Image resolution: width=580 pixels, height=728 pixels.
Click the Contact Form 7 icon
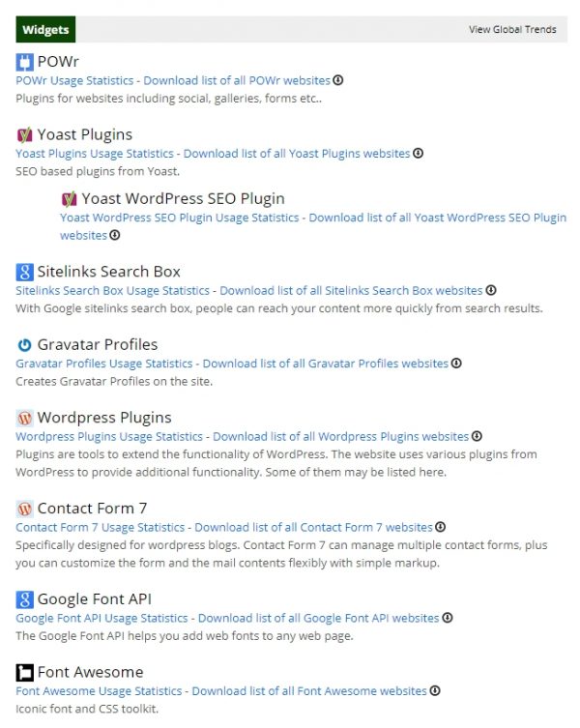coord(25,509)
